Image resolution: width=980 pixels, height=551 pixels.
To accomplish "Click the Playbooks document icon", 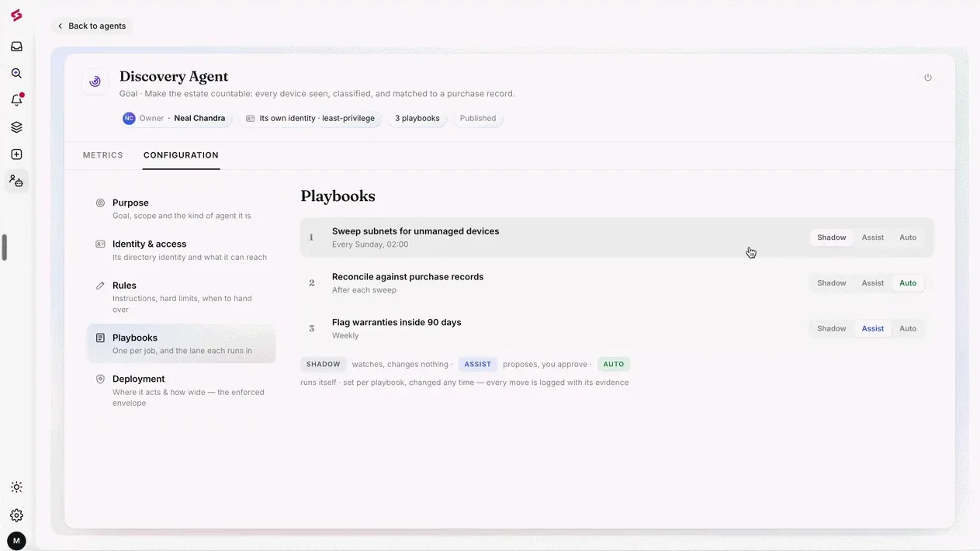I will click(100, 338).
